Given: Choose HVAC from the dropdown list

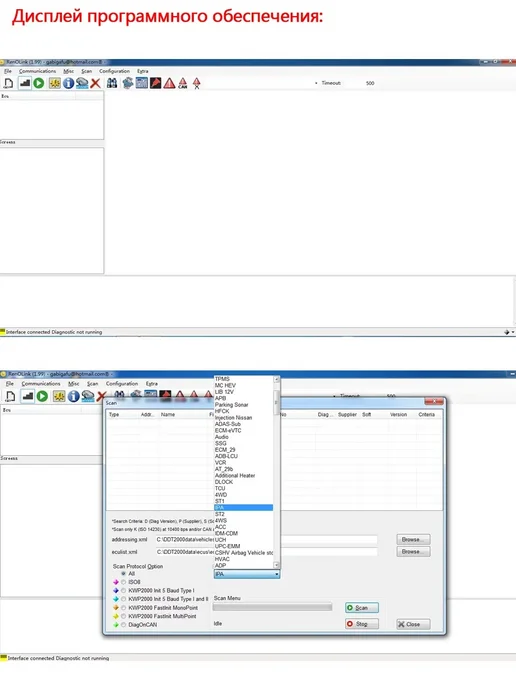Looking at the screenshot, I should [x=244, y=559].
